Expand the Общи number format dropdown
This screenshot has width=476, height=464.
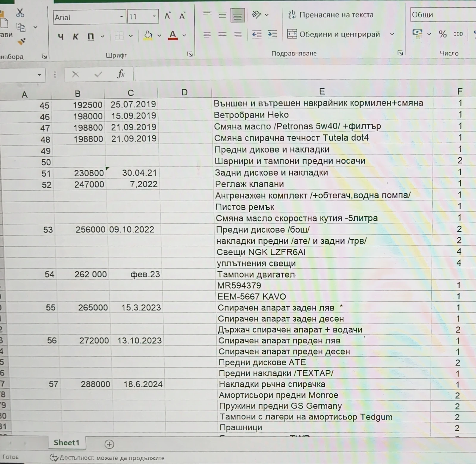[443, 15]
